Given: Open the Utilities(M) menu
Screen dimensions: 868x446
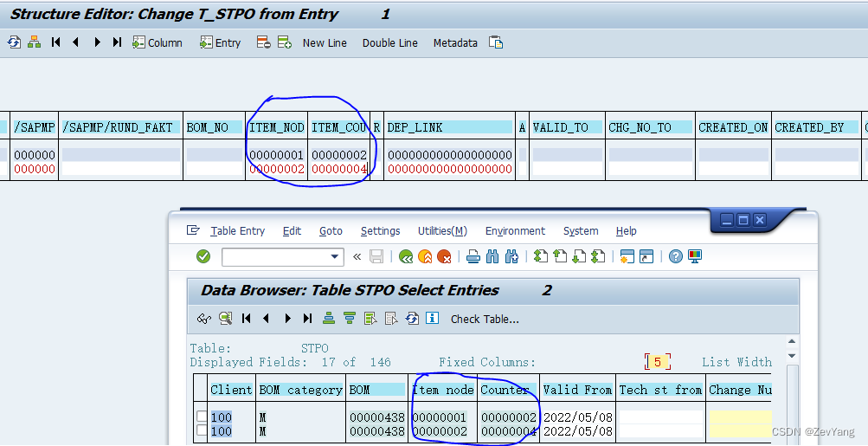Looking at the screenshot, I should (x=442, y=231).
